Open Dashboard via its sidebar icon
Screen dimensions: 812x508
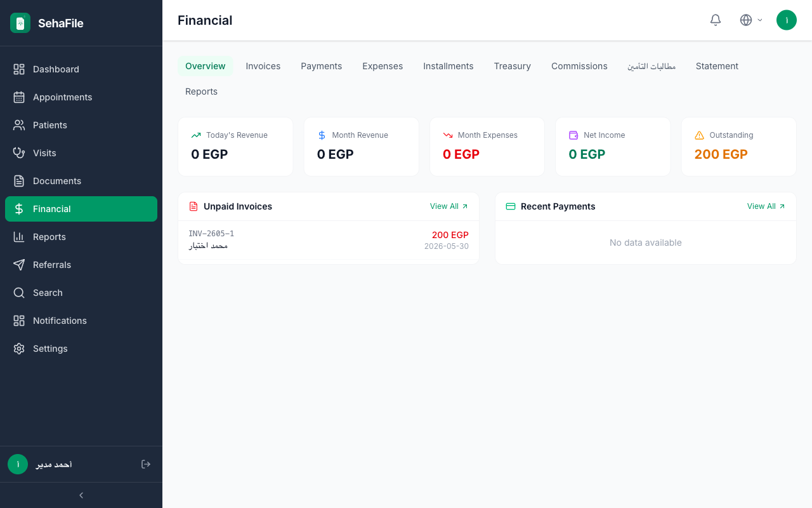[x=19, y=69]
